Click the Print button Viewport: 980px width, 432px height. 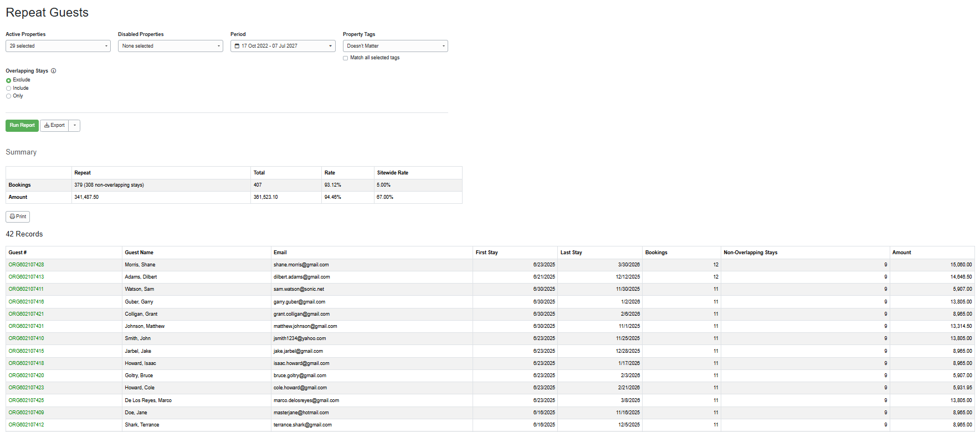[18, 217]
